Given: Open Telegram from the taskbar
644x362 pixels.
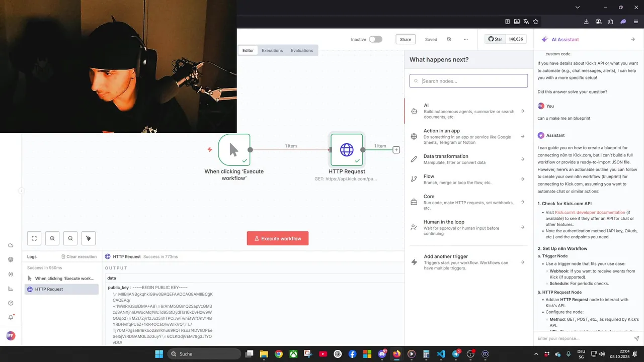Looking at the screenshot, I should [x=456, y=354].
